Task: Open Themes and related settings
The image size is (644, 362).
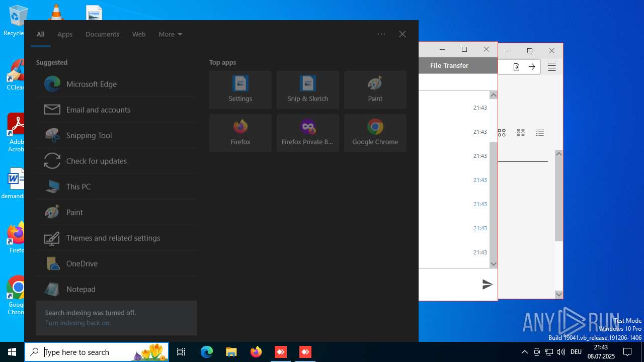Action: coord(116,238)
